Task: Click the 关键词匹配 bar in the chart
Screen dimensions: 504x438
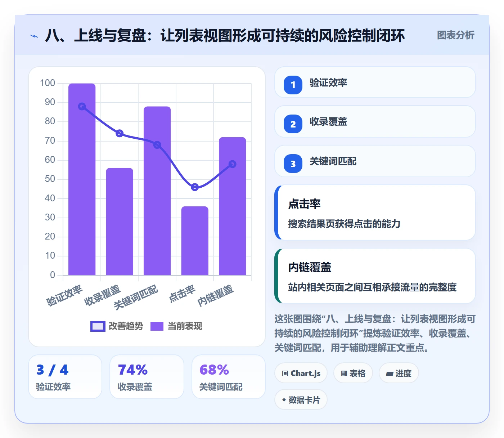Action: 157,191
